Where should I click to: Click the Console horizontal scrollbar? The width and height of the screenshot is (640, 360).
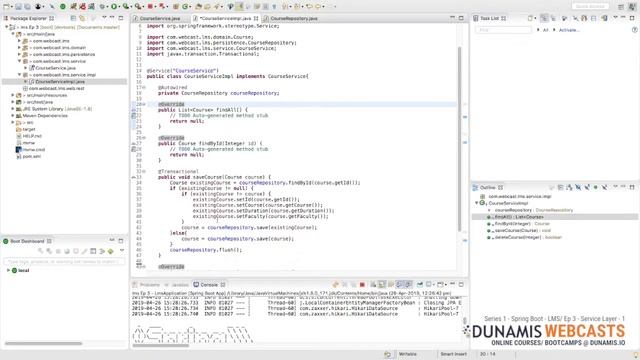[161, 346]
